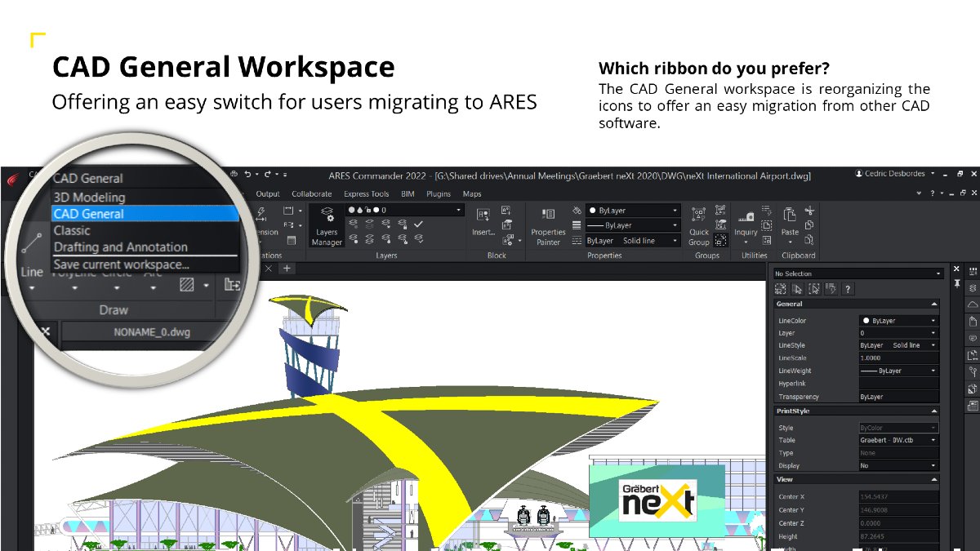Switch to the Plugins ribbon tab
The image size is (980, 551).
[439, 194]
